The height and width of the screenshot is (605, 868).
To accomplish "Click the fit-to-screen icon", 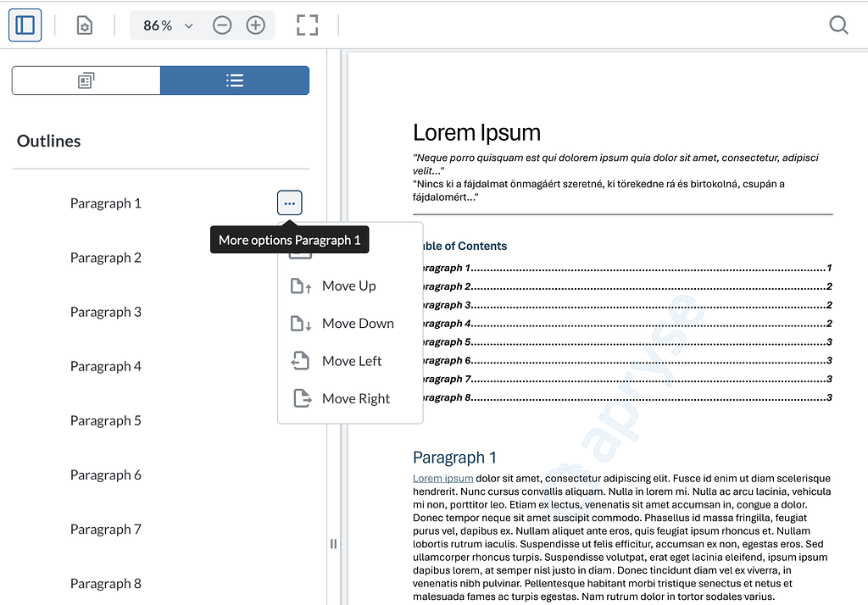I will pos(307,25).
